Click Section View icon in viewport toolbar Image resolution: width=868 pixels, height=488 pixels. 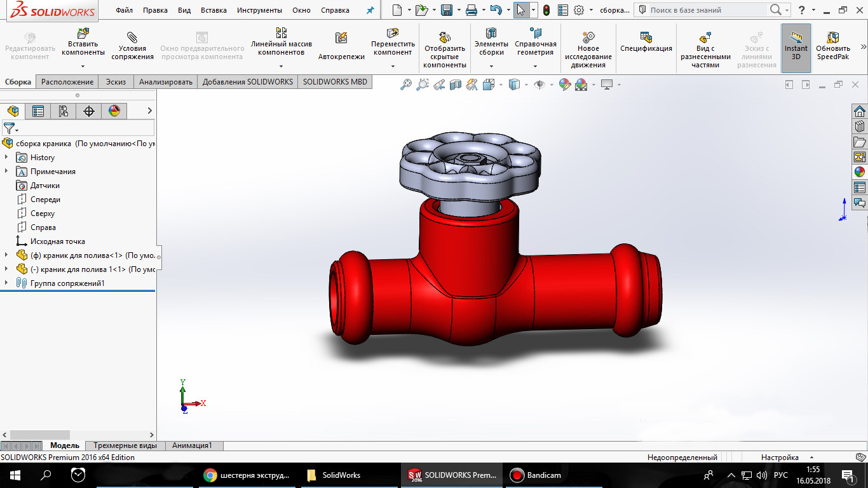coord(455,85)
